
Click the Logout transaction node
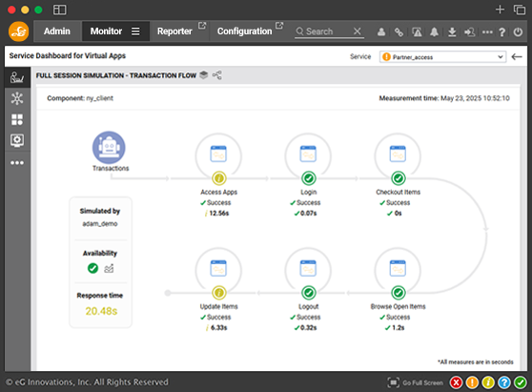(x=308, y=270)
